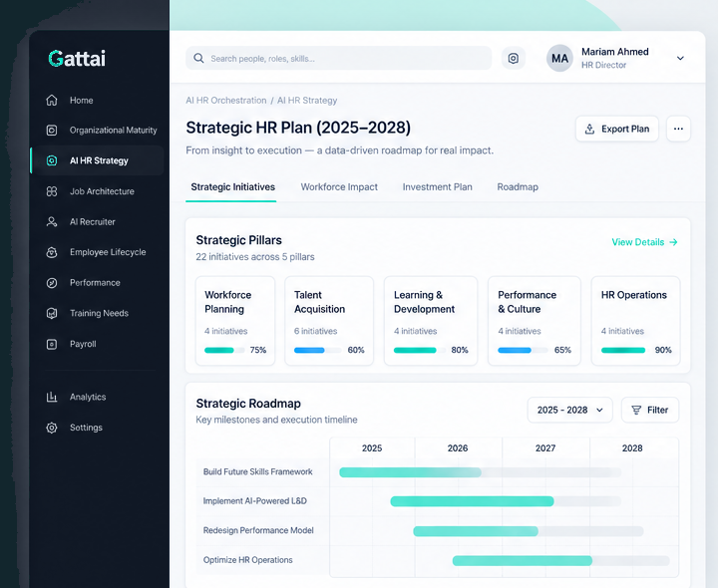718x588 pixels.
Task: Click the Settings gear icon
Action: [52, 428]
